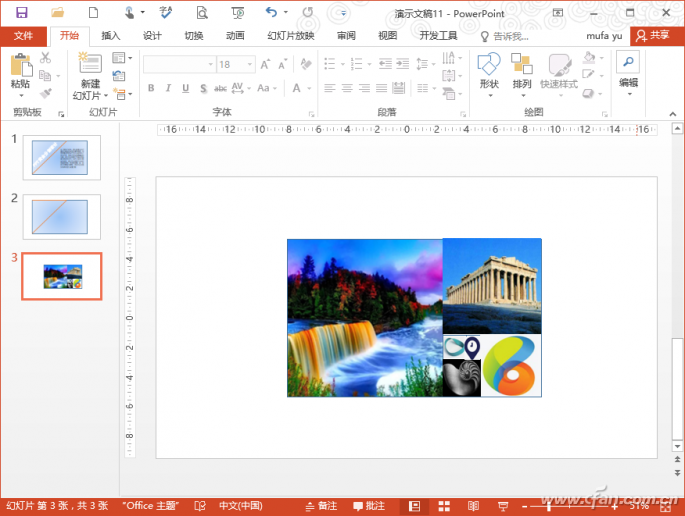Click the Find/Editing (编辑) magnifier icon
Screen dimensions: 685x516
628,62
